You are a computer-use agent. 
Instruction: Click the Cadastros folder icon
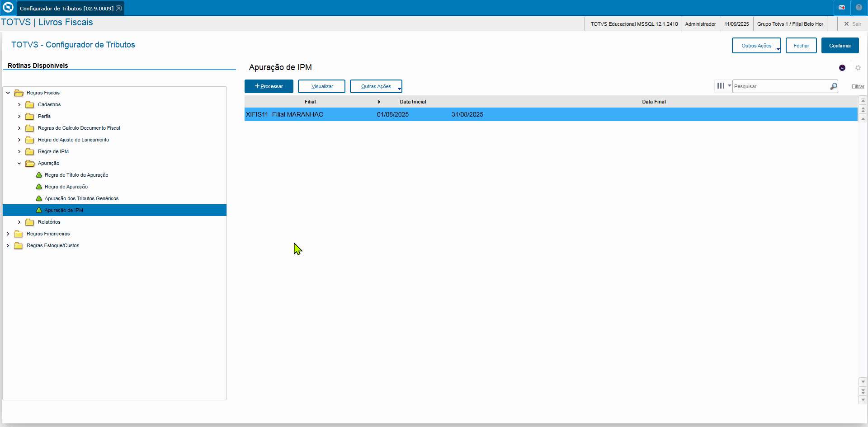coord(30,104)
